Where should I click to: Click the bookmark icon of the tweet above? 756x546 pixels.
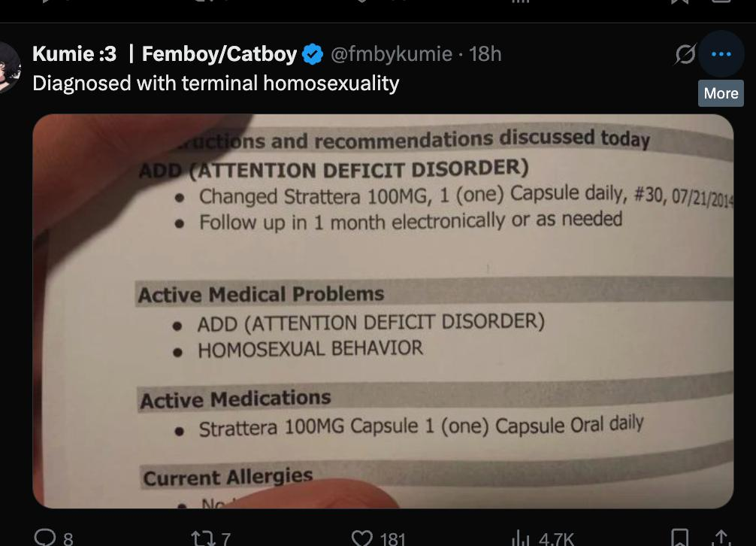679,2
